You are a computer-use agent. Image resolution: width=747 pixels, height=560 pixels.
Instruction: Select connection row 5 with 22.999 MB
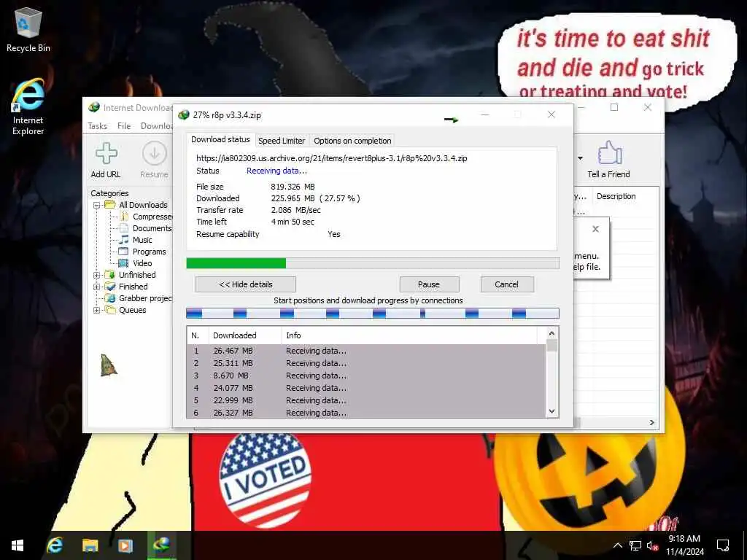366,400
